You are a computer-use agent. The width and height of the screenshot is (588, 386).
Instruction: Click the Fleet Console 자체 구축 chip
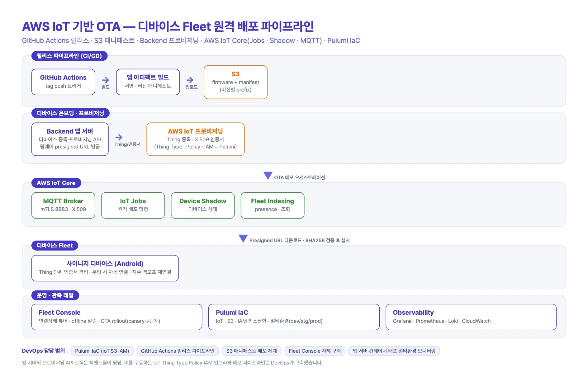[315, 351]
